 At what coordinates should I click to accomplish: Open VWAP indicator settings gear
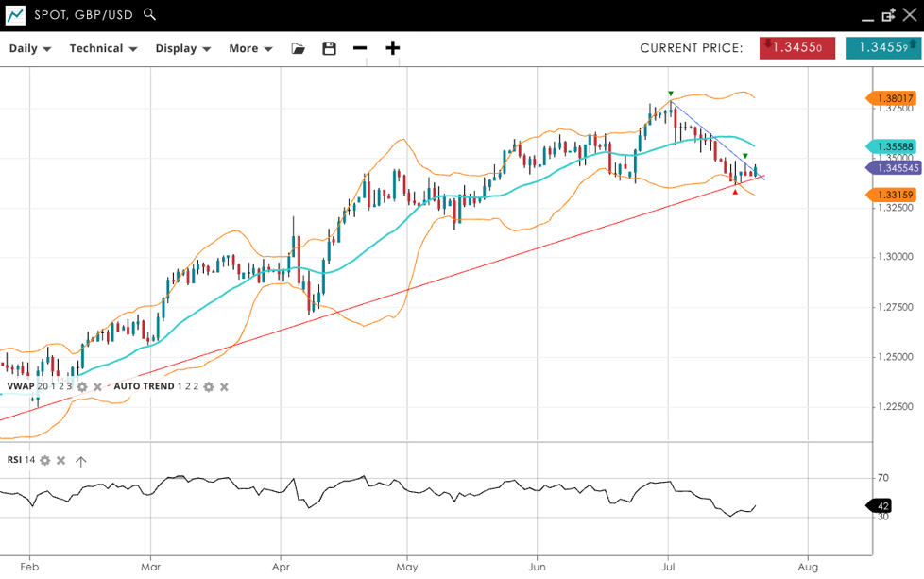[x=82, y=386]
